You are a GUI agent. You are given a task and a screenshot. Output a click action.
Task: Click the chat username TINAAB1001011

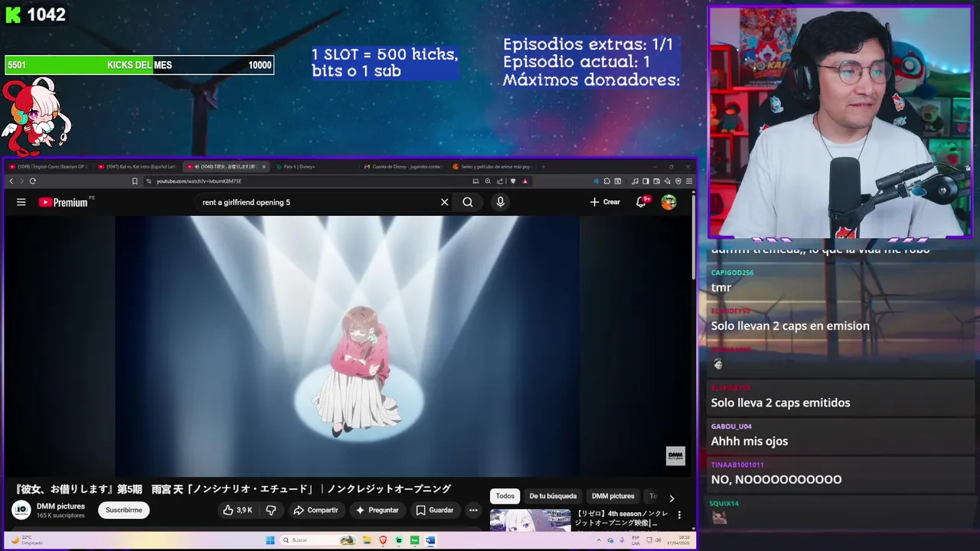click(x=737, y=465)
